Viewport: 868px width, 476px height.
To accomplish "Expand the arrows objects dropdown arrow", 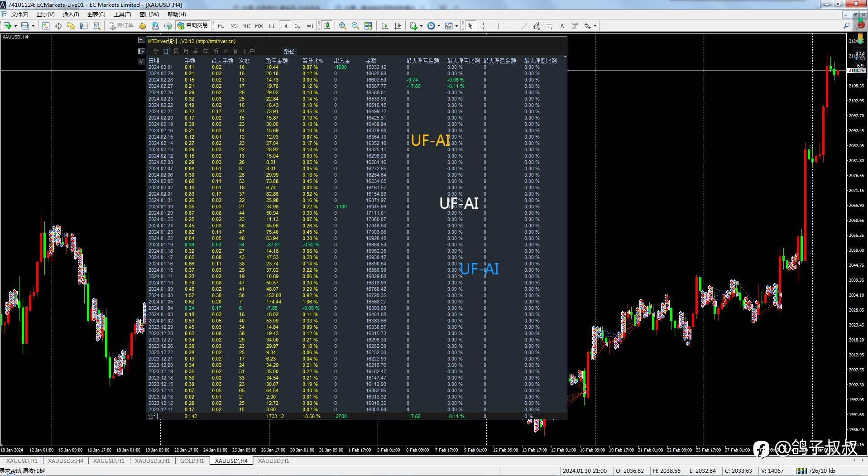I will coord(595,26).
